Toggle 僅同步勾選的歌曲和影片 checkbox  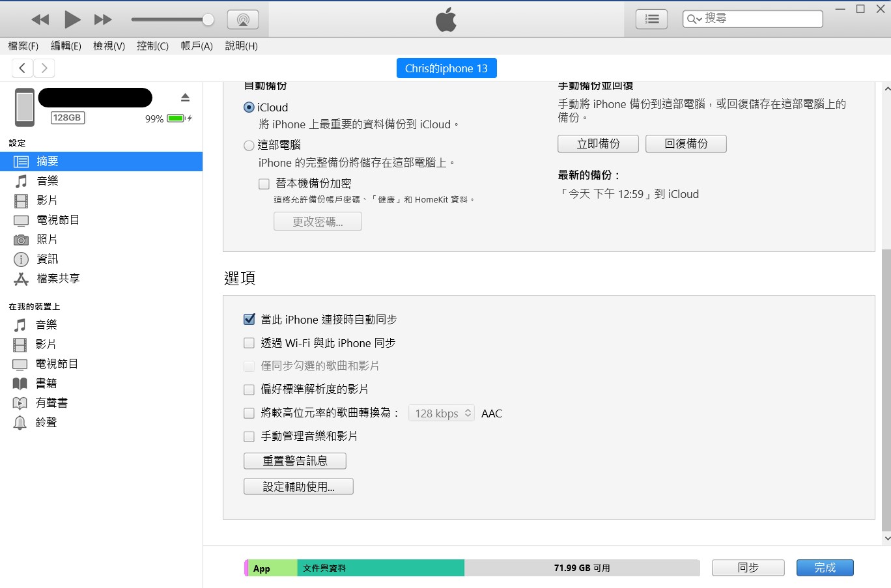click(249, 366)
